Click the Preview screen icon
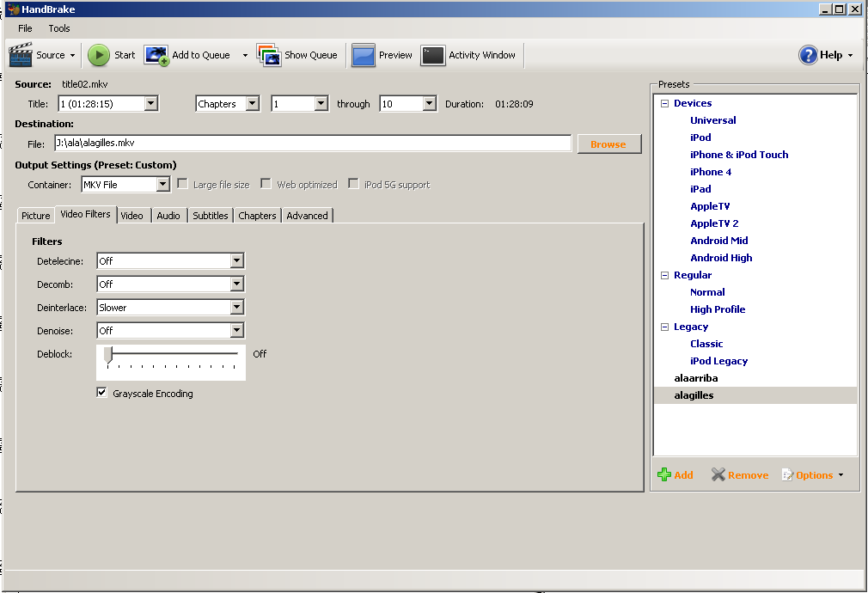The height and width of the screenshot is (593, 868). point(364,55)
